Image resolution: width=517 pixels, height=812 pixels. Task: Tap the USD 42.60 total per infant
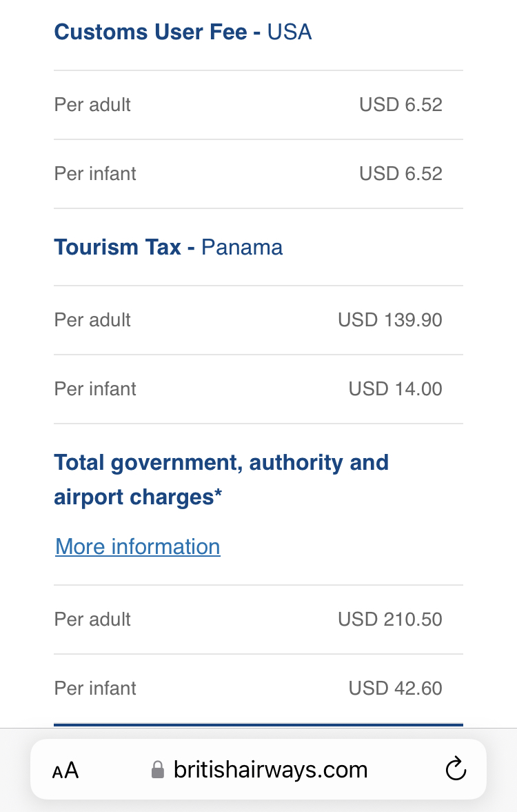point(395,689)
